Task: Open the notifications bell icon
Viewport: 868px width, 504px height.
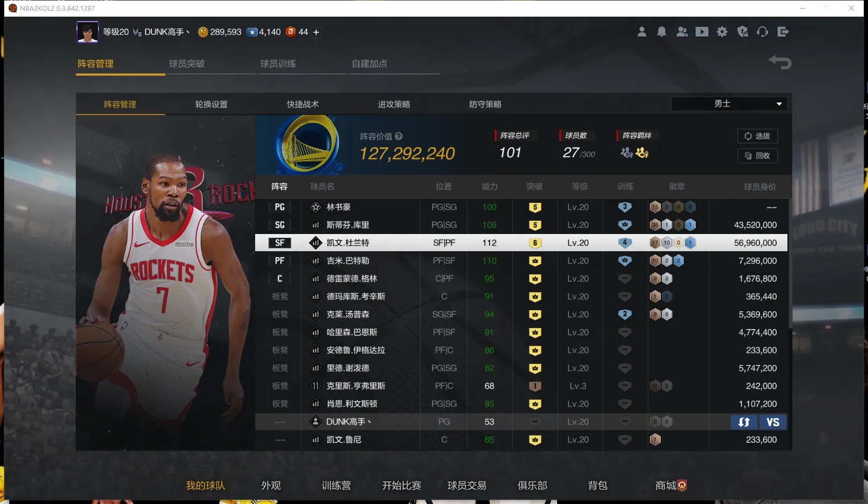Action: point(662,32)
